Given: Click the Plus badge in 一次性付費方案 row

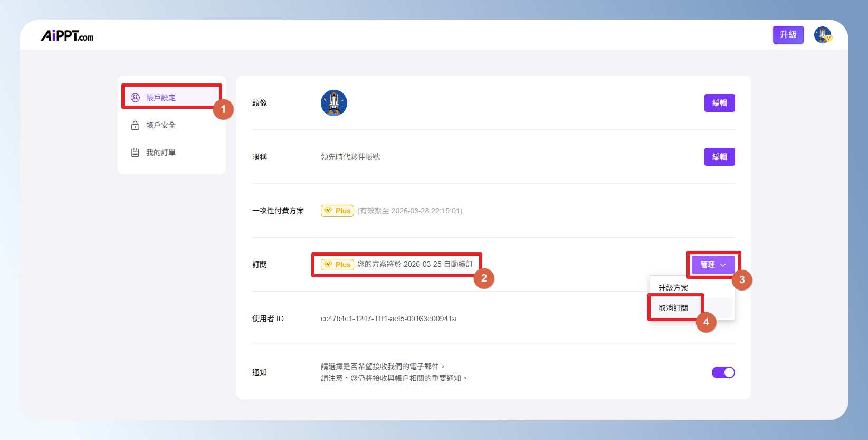Looking at the screenshot, I should (337, 211).
